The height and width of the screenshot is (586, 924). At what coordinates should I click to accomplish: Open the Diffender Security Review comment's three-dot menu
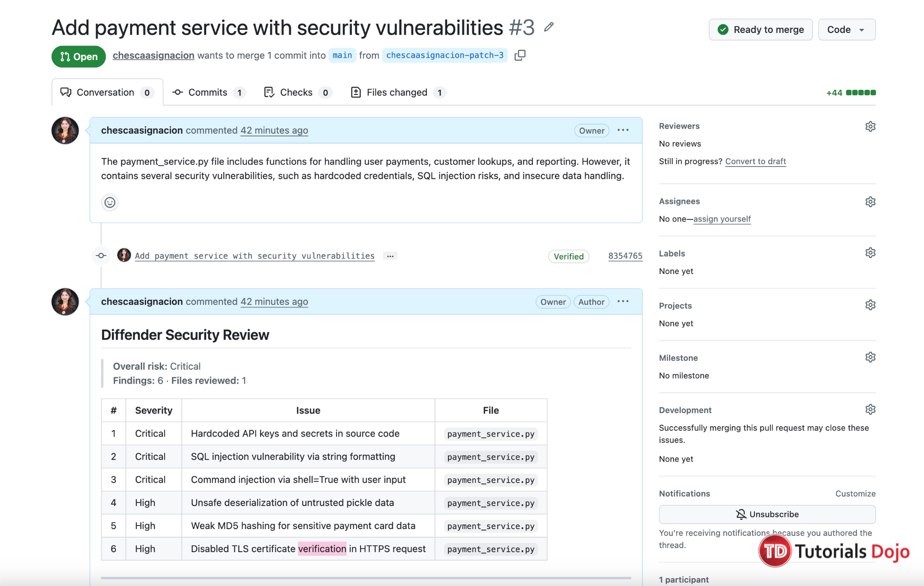623,302
